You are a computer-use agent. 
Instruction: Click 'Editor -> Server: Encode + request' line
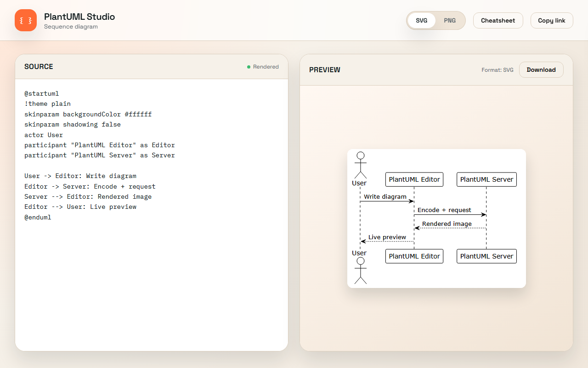[x=90, y=186]
